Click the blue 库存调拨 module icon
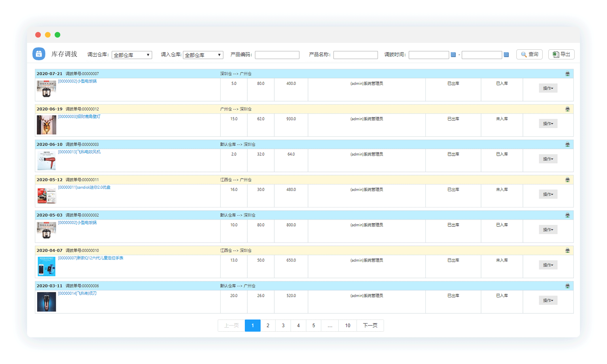The height and width of the screenshot is (364, 607). (x=39, y=54)
